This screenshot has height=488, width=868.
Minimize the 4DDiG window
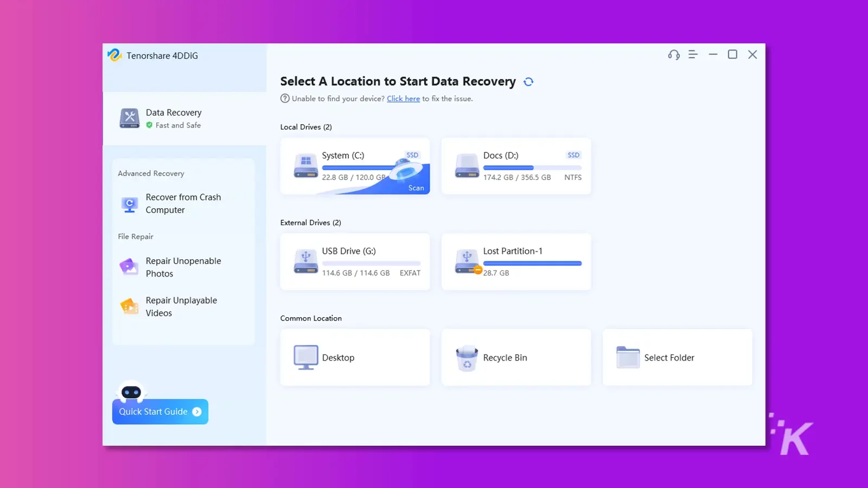[x=713, y=54]
